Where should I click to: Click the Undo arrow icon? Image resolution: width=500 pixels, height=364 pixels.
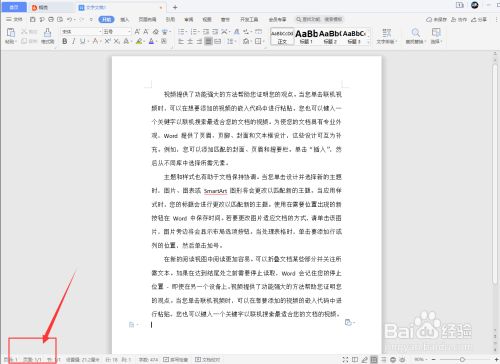pos(69,20)
